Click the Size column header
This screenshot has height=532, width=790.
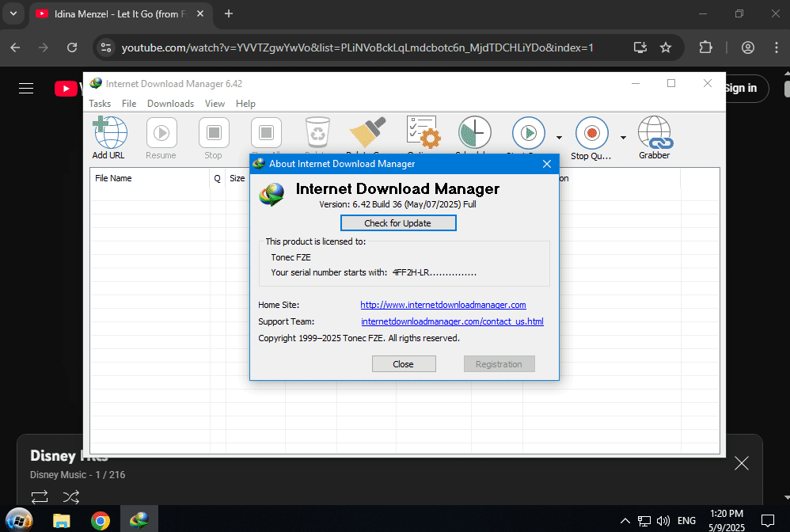pyautogui.click(x=237, y=178)
